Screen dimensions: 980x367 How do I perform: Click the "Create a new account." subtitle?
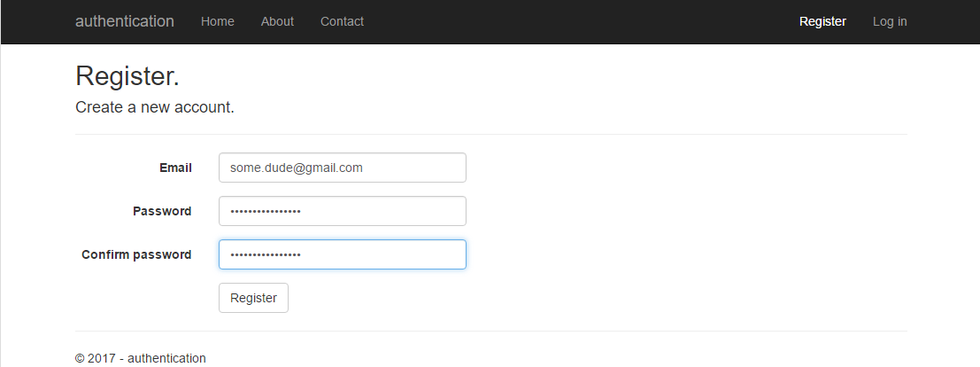(155, 108)
